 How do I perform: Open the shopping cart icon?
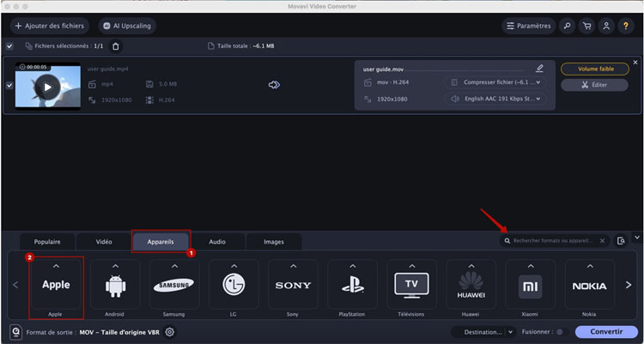coord(587,26)
